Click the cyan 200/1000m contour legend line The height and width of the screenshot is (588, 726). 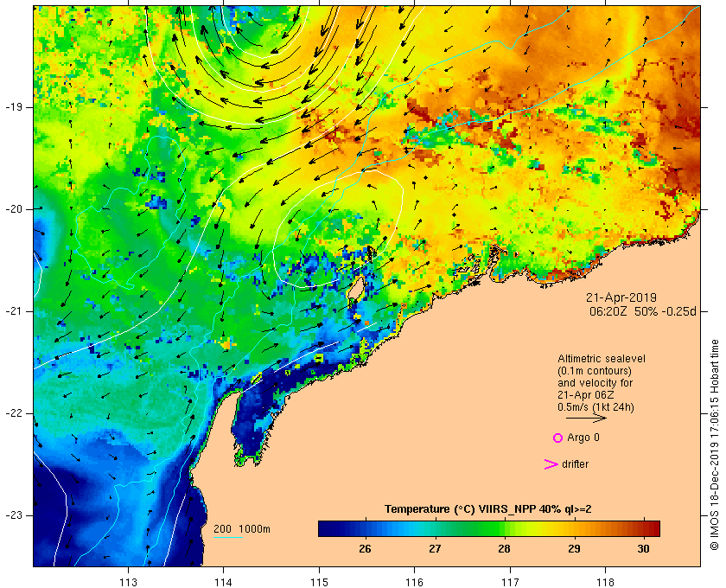pyautogui.click(x=228, y=538)
